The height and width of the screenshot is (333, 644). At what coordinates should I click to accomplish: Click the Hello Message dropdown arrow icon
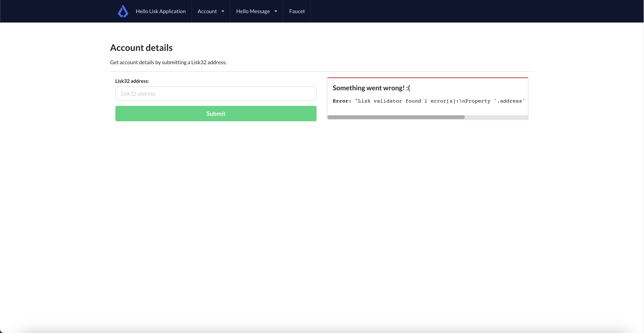pyautogui.click(x=276, y=11)
